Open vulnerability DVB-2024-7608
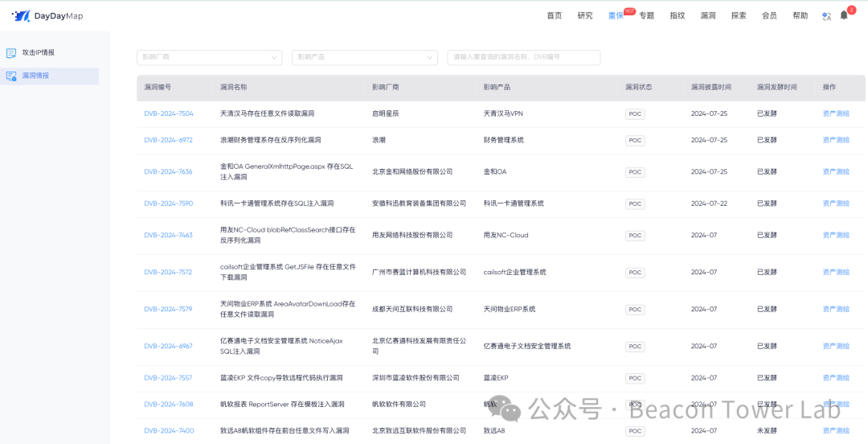Viewport: 868px width, 444px height. tap(169, 404)
